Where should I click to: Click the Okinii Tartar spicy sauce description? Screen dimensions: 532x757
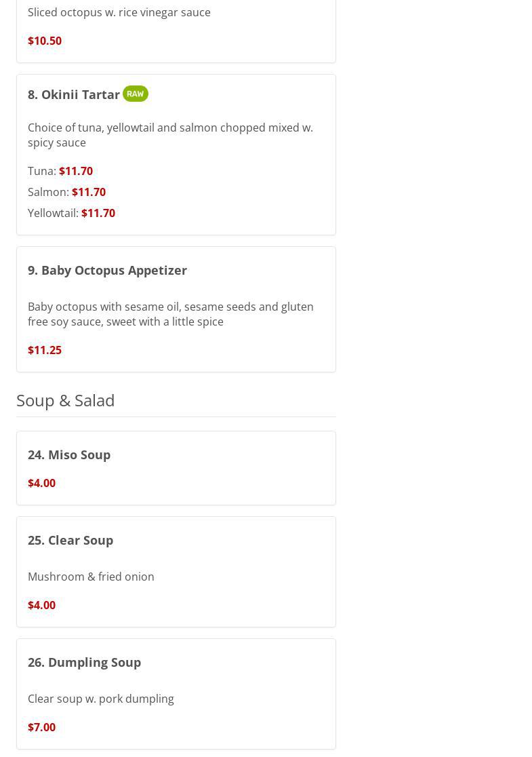coord(170,135)
